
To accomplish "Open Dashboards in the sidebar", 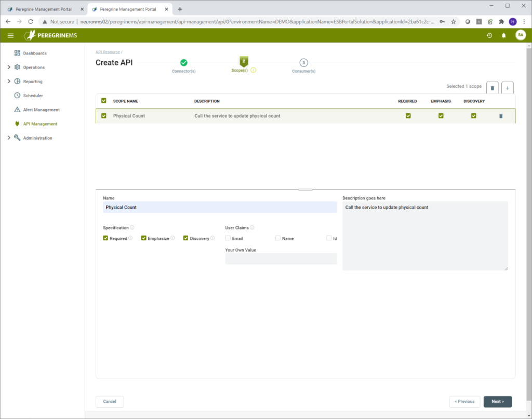I will 35,53.
